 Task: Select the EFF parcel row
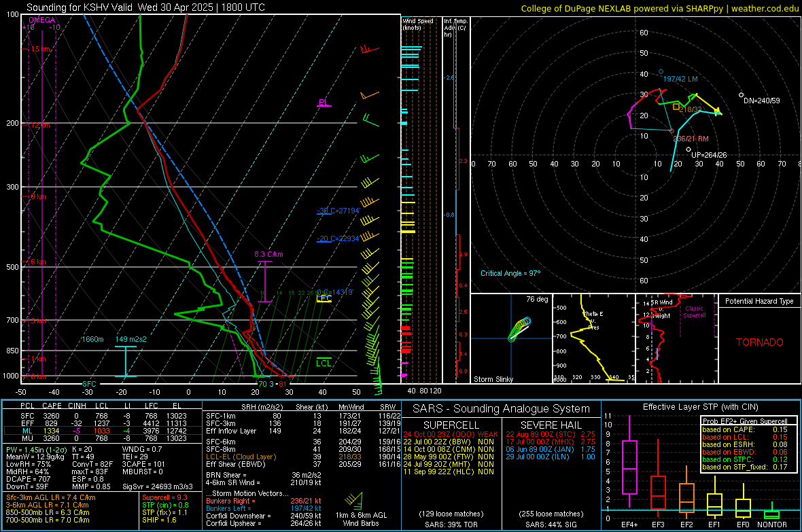[103, 423]
